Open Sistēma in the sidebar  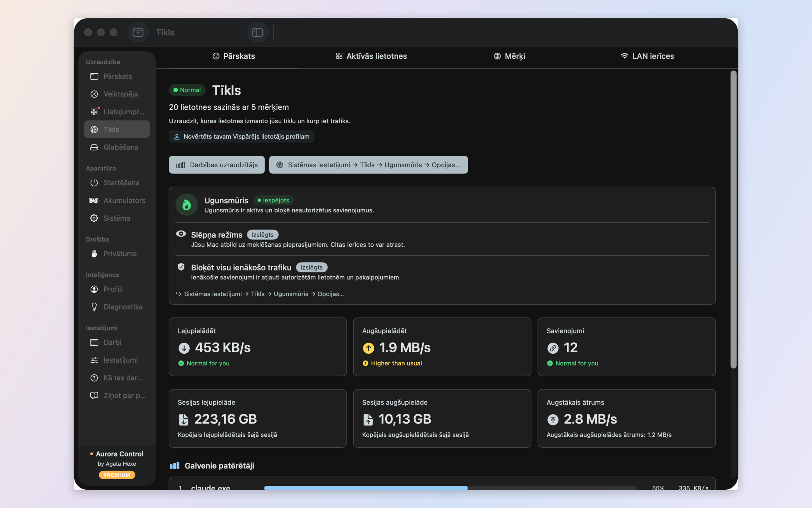(117, 218)
